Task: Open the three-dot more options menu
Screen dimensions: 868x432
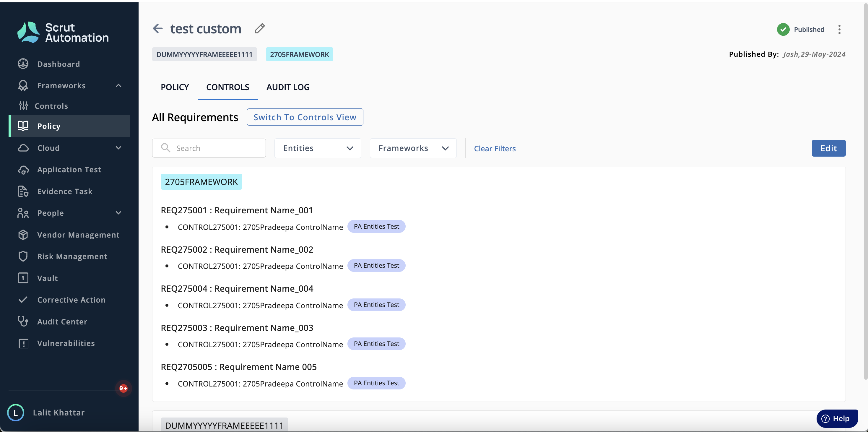Action: click(839, 30)
